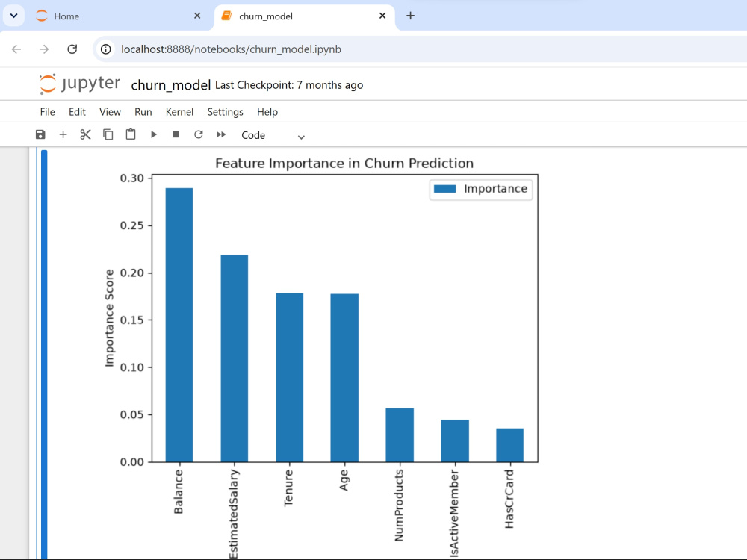Go back in browser history
This screenshot has height=560, width=747.
coord(16,49)
